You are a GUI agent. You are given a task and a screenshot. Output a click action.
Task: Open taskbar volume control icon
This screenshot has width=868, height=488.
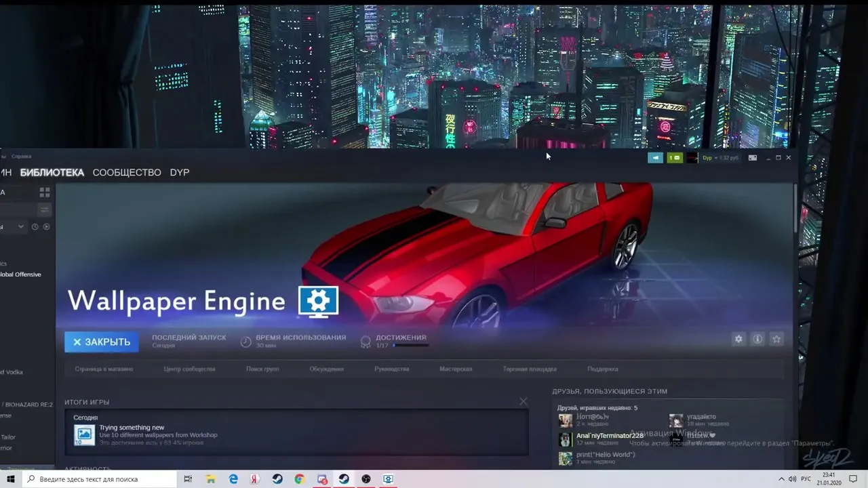pos(793,479)
